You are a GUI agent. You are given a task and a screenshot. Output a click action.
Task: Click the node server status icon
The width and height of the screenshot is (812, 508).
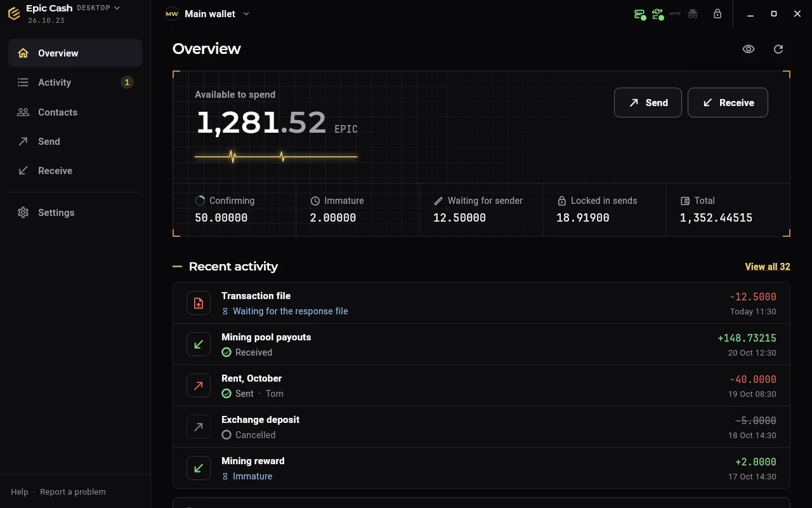coord(640,14)
